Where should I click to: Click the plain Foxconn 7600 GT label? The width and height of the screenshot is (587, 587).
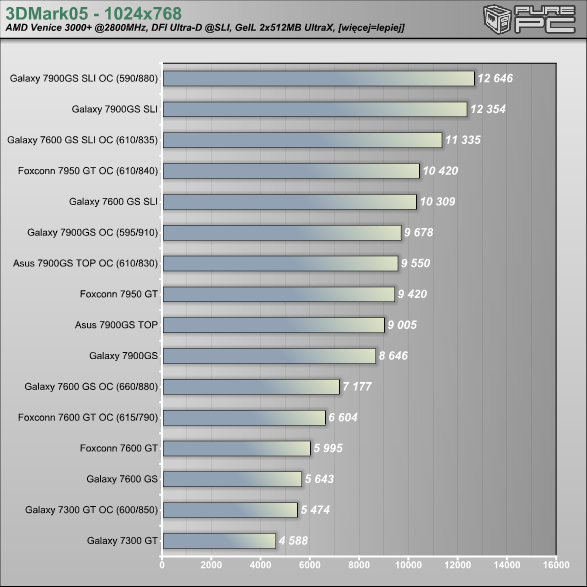click(x=119, y=448)
